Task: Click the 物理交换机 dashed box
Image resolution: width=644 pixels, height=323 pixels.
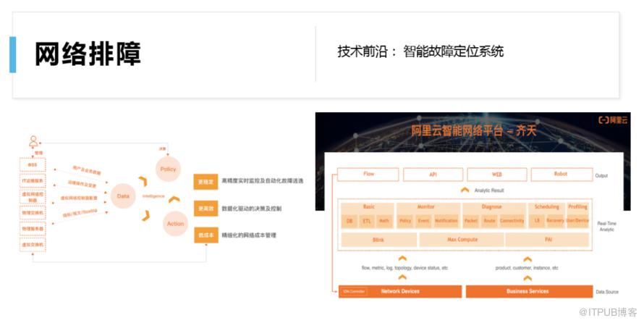Action: point(33,212)
